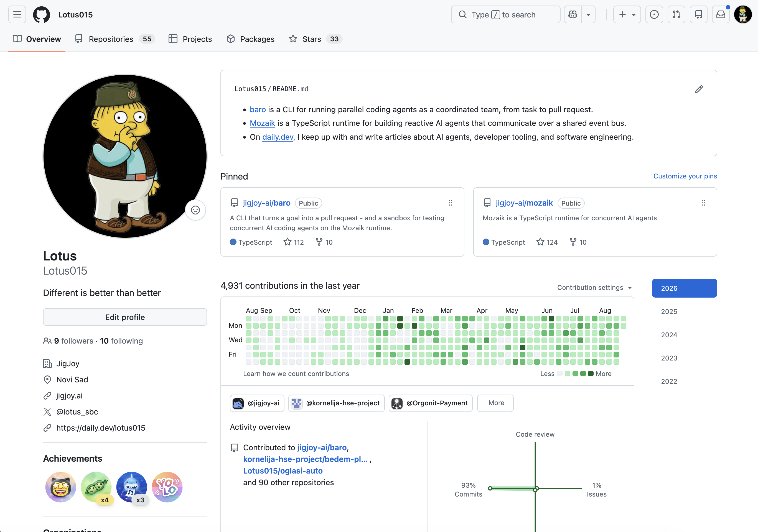Click the mozaik pin drag handle

[703, 203]
